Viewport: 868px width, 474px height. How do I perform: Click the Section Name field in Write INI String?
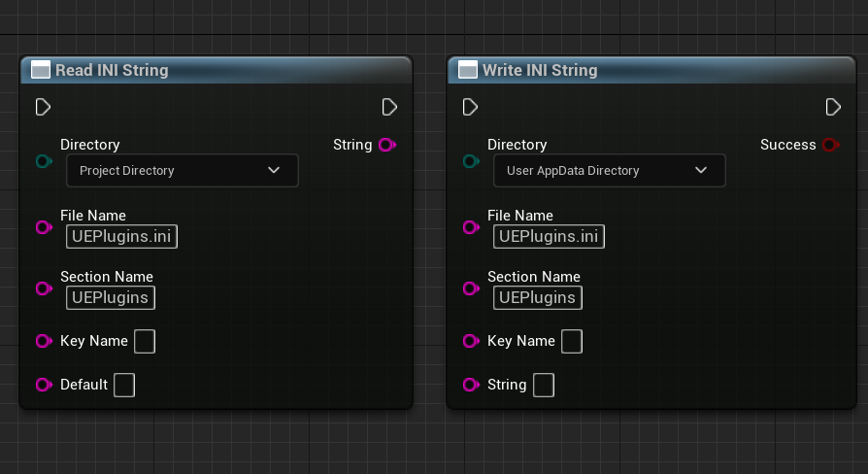[538, 297]
